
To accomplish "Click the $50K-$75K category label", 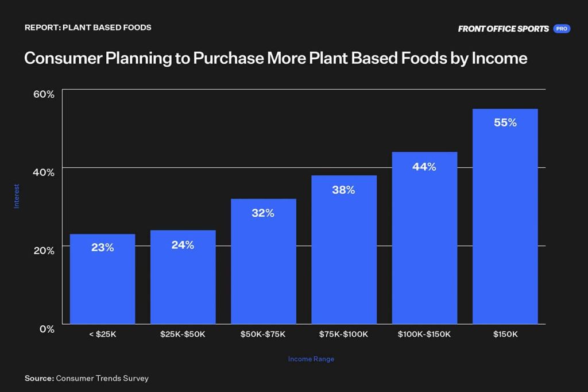I will tap(263, 334).
